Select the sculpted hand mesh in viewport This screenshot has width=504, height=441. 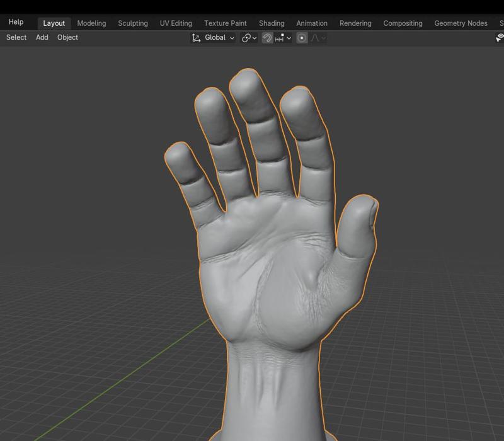tap(271, 283)
